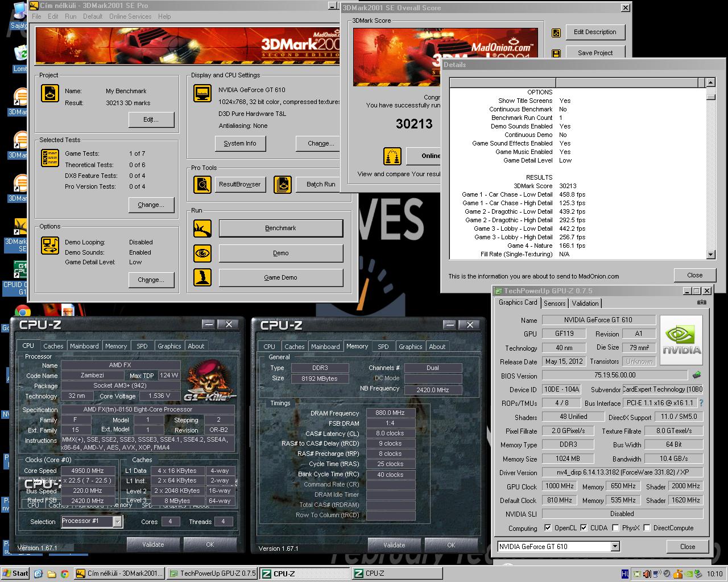Click the Internet Explorer quick launch icon
728x582 pixels.
(38, 573)
